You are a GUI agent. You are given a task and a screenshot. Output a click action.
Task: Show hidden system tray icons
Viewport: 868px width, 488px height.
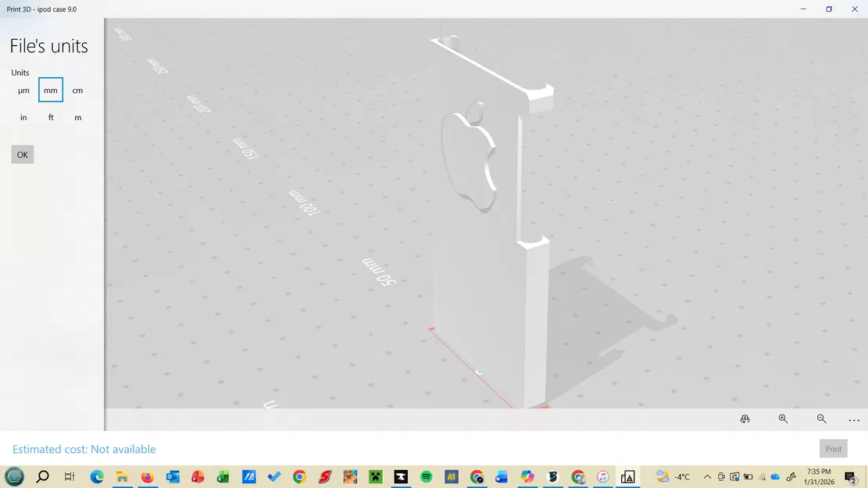click(x=707, y=476)
